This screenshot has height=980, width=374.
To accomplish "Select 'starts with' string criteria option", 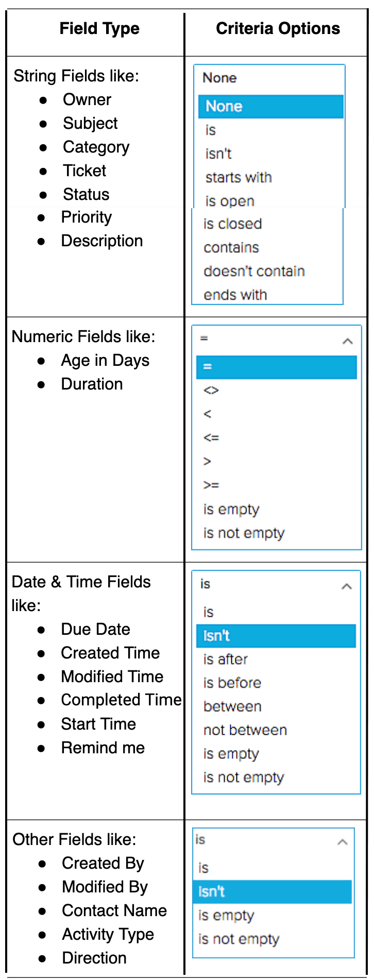I will [x=239, y=177].
